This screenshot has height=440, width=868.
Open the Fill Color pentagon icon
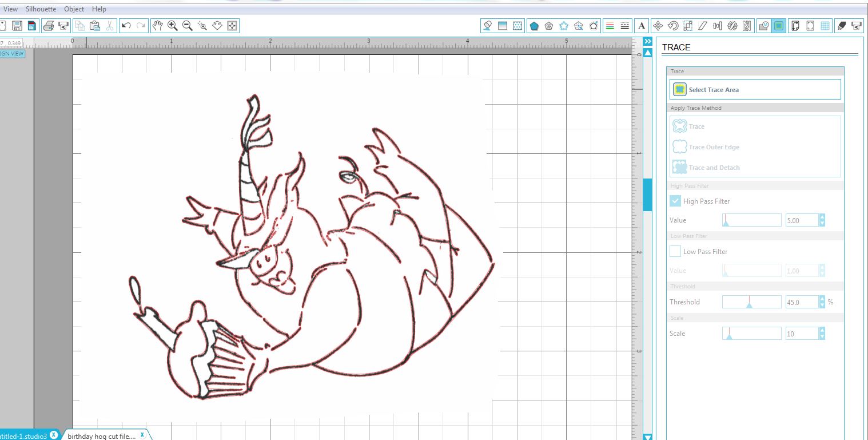pyautogui.click(x=534, y=26)
